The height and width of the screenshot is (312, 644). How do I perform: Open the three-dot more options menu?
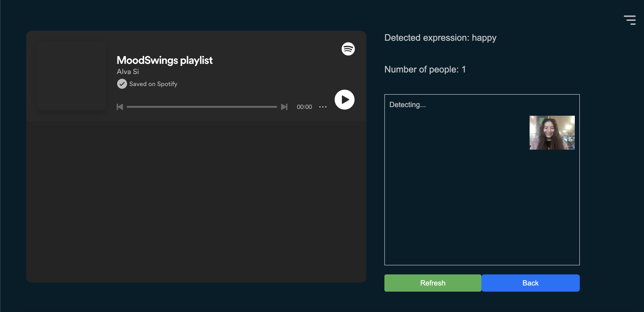click(323, 107)
